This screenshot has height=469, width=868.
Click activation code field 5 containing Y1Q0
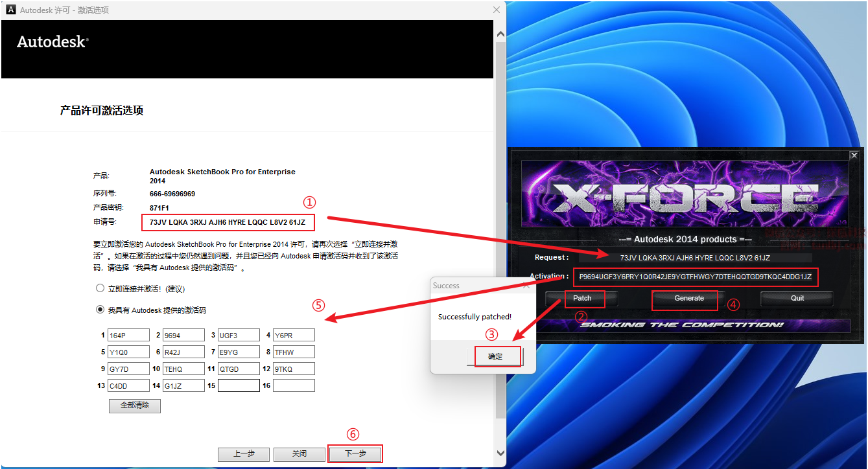(128, 352)
